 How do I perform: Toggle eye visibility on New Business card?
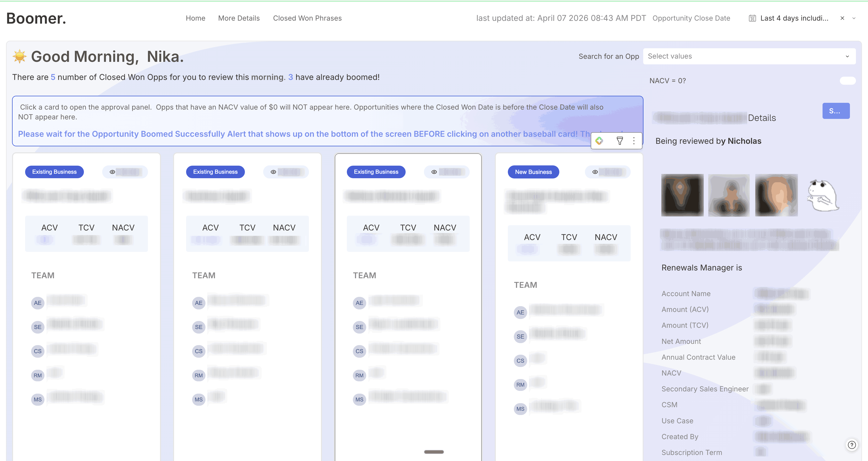[595, 172]
